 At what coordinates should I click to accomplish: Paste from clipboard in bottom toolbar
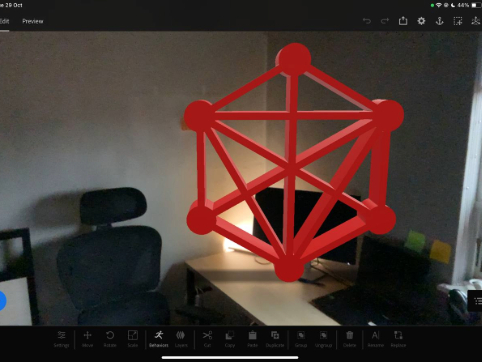point(252,339)
